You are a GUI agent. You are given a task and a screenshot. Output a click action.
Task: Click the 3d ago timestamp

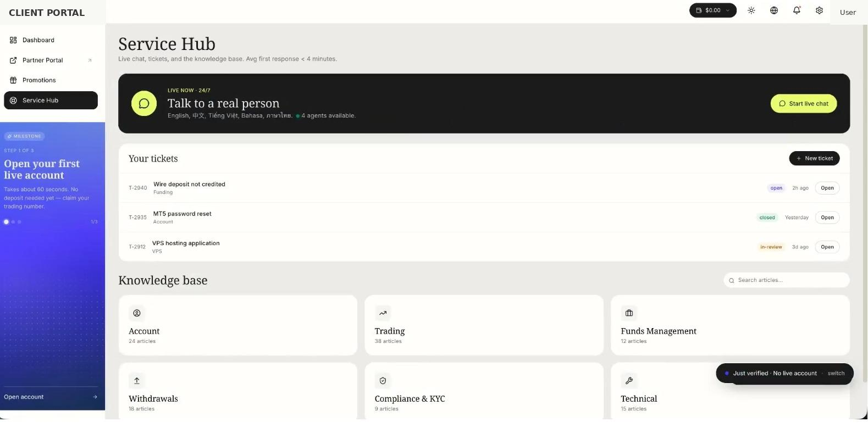click(x=800, y=247)
